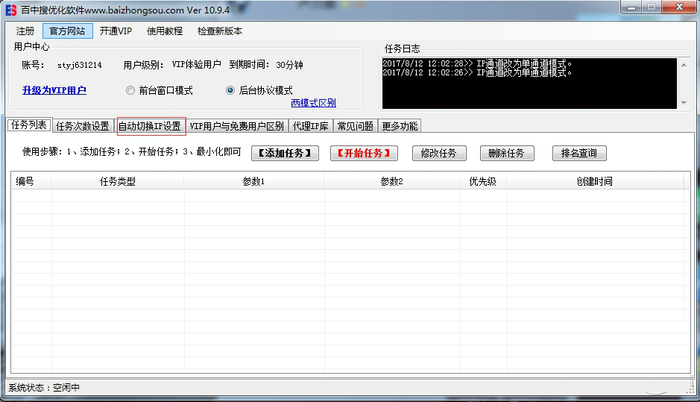Select the 后台协议模式 radio button
Image resolution: width=700 pixels, height=402 pixels.
click(231, 90)
